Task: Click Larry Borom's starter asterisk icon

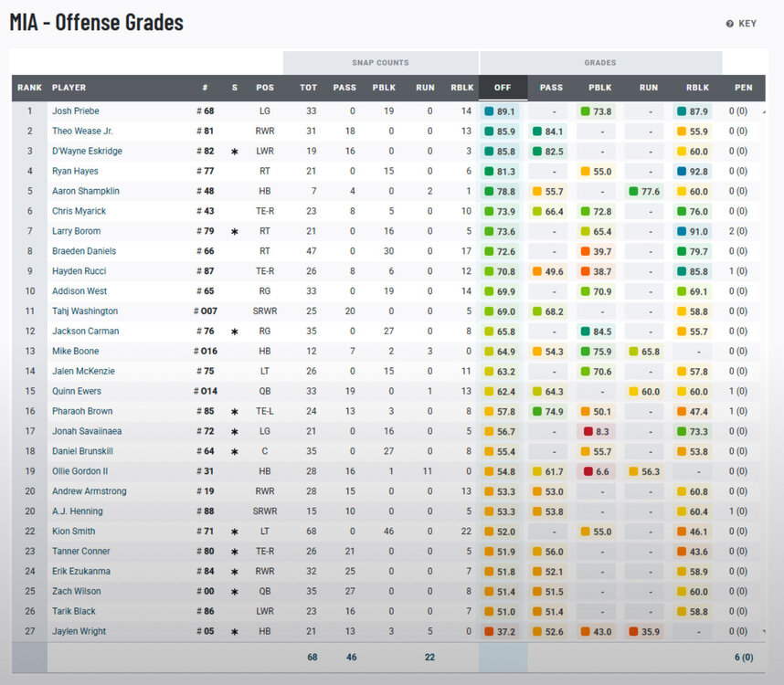Action: (235, 232)
